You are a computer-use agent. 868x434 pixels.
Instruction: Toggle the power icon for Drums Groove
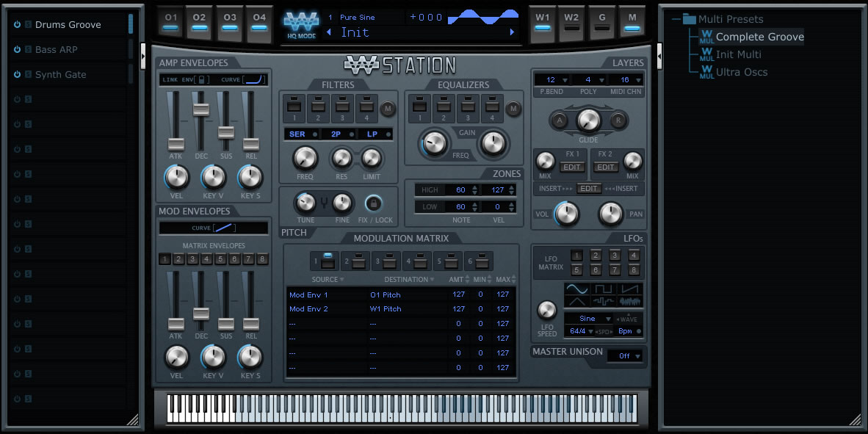[17, 24]
